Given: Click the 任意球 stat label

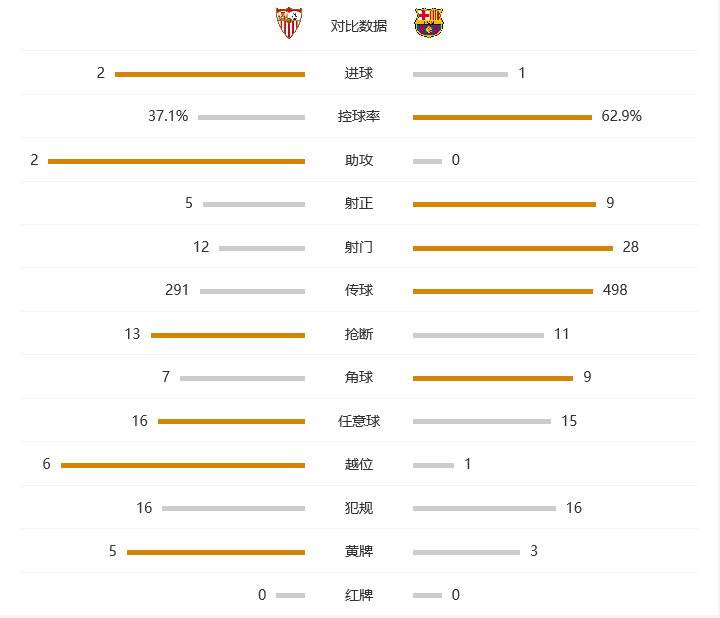Looking at the screenshot, I should click(x=359, y=421).
